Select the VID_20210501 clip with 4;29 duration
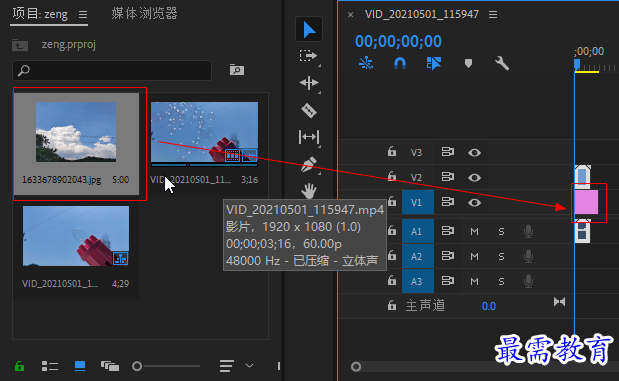The image size is (619, 381). (x=76, y=236)
